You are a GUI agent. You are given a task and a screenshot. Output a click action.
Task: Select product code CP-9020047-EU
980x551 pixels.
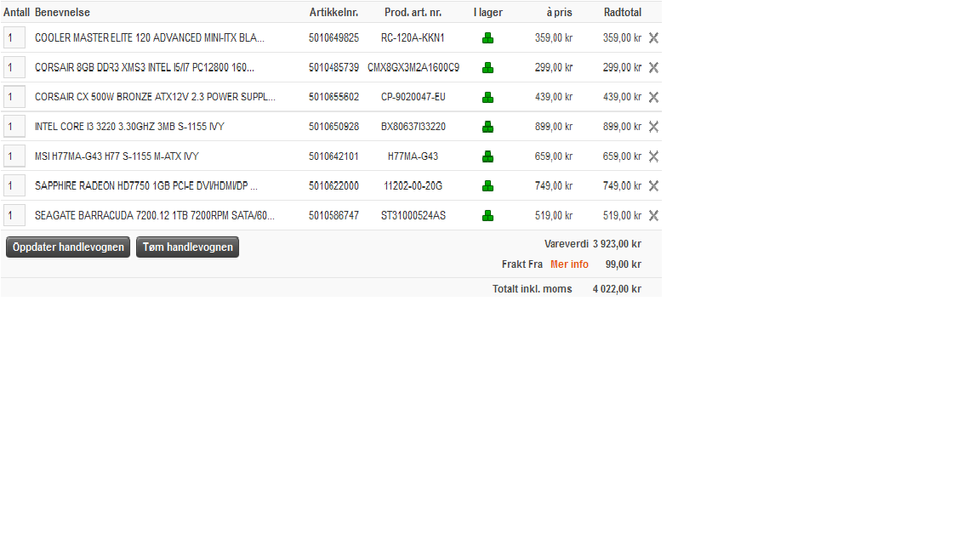(x=413, y=97)
